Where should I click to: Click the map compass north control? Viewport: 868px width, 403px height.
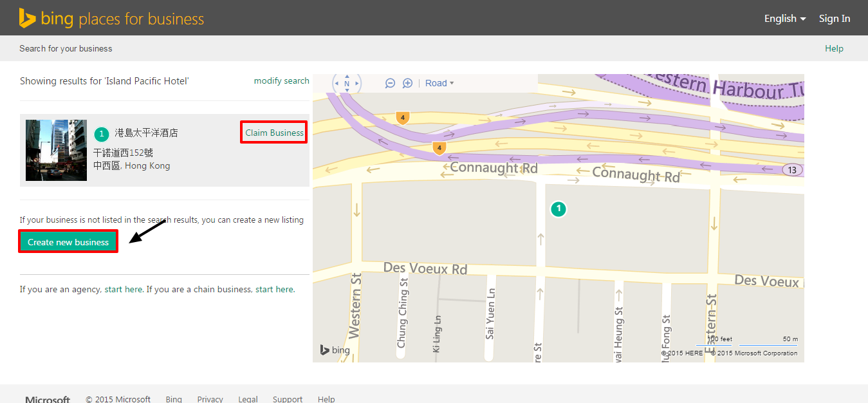[347, 83]
